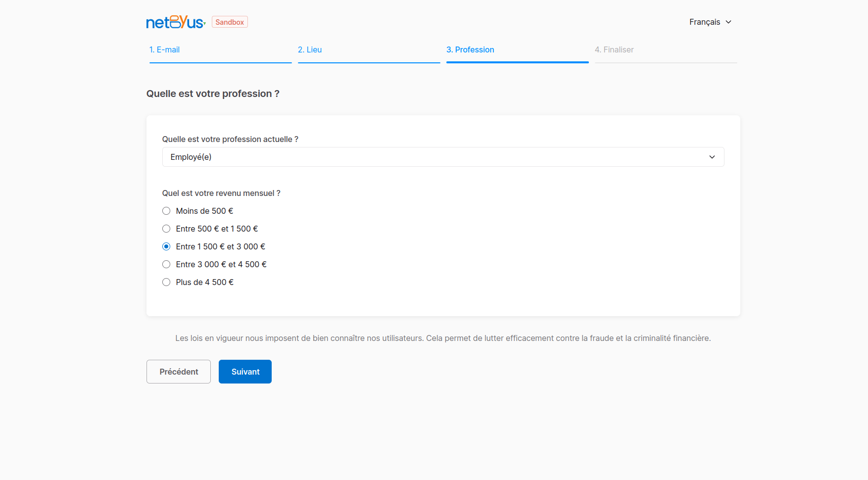Select Plus de 4 500 € radio button

pos(166,282)
